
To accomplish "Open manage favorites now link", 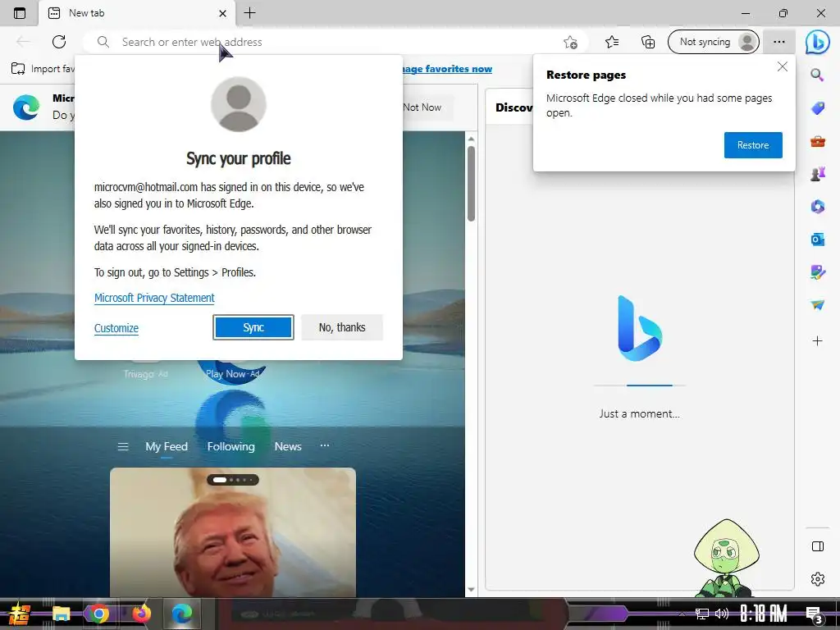I will click(x=447, y=69).
